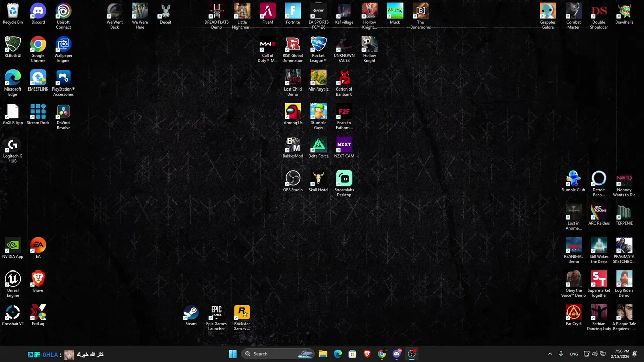Select the GoXLR App desktop icon
This screenshot has width=644, height=362.
tap(13, 115)
